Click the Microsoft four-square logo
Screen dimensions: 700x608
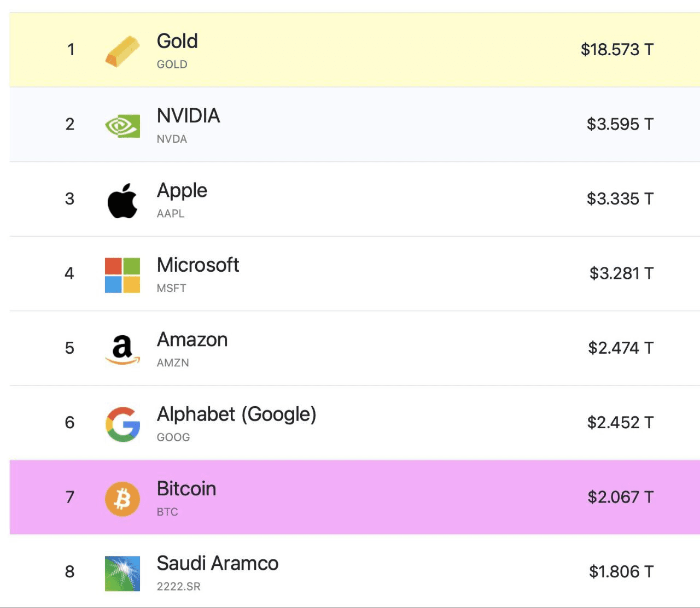point(122,276)
